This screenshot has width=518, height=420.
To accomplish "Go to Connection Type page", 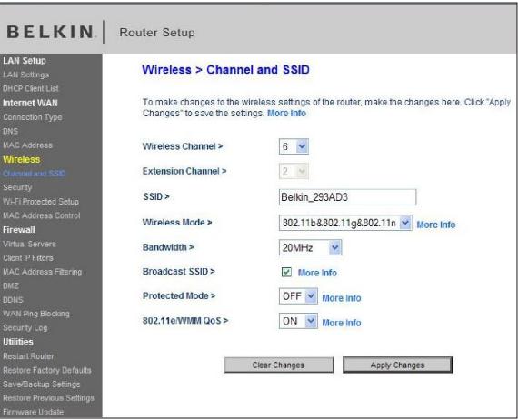I will click(33, 117).
